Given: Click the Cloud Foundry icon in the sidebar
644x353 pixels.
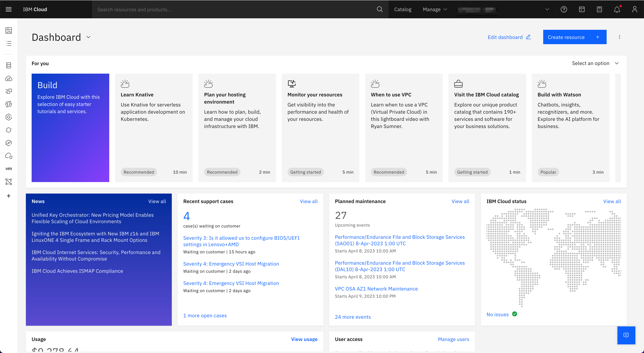Looking at the screenshot, I should (8, 78).
